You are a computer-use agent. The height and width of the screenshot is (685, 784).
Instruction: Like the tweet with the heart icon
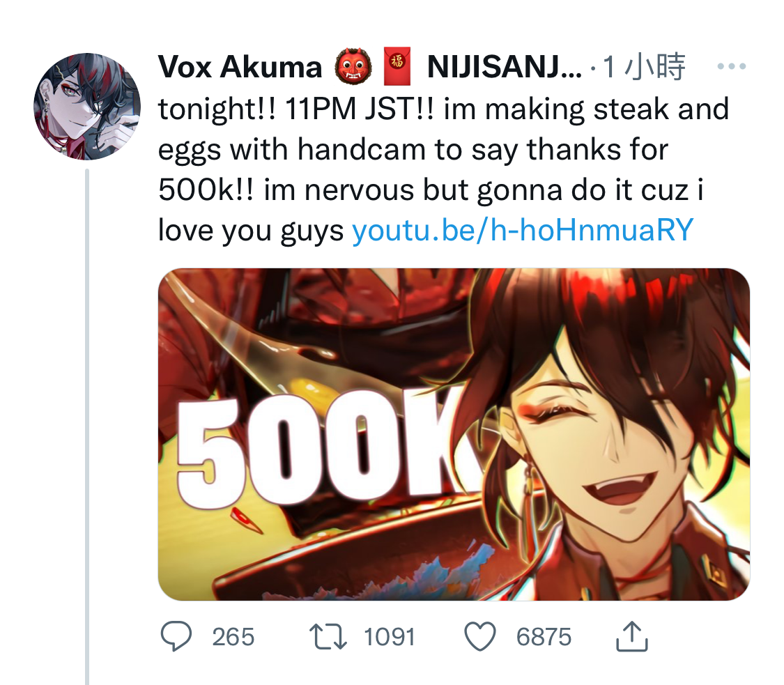click(480, 636)
